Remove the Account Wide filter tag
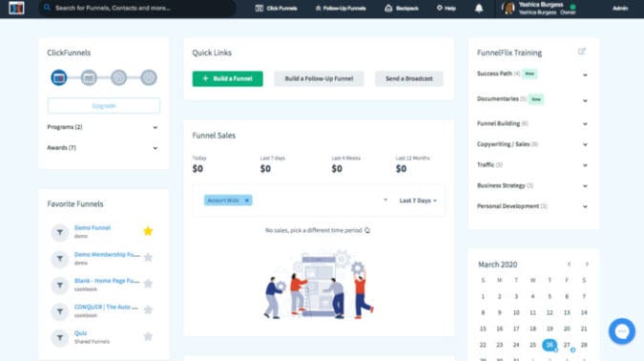This screenshot has width=644, height=361. click(247, 201)
